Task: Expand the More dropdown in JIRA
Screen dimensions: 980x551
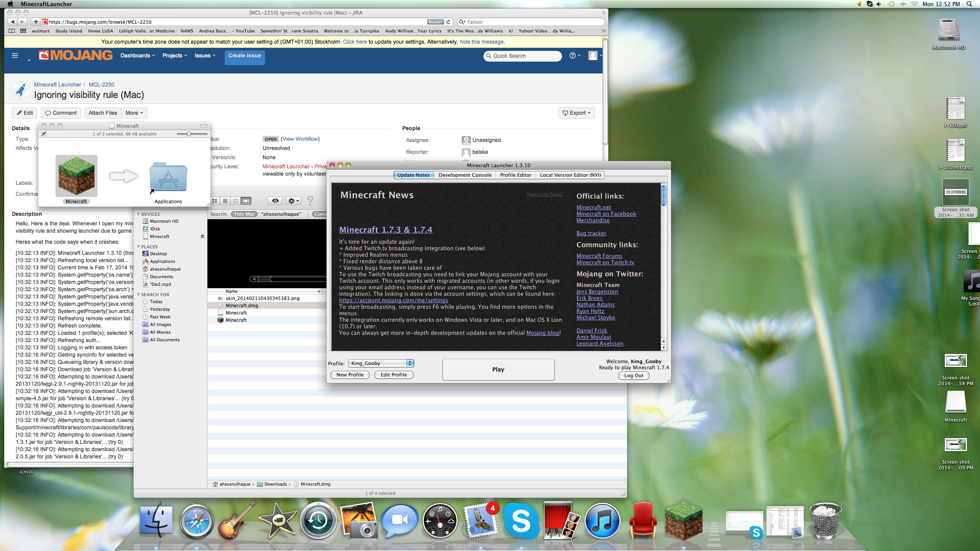Action: click(134, 113)
